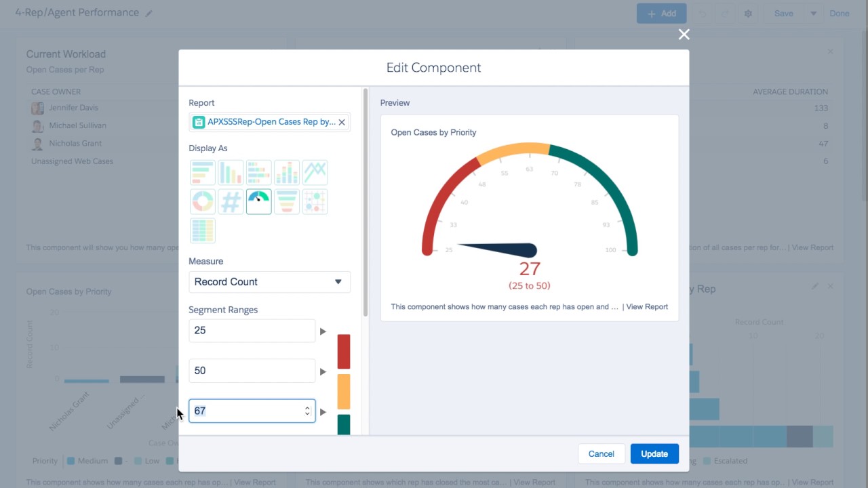Click the Escalated legend item
This screenshot has height=488, width=868.
tap(725, 461)
